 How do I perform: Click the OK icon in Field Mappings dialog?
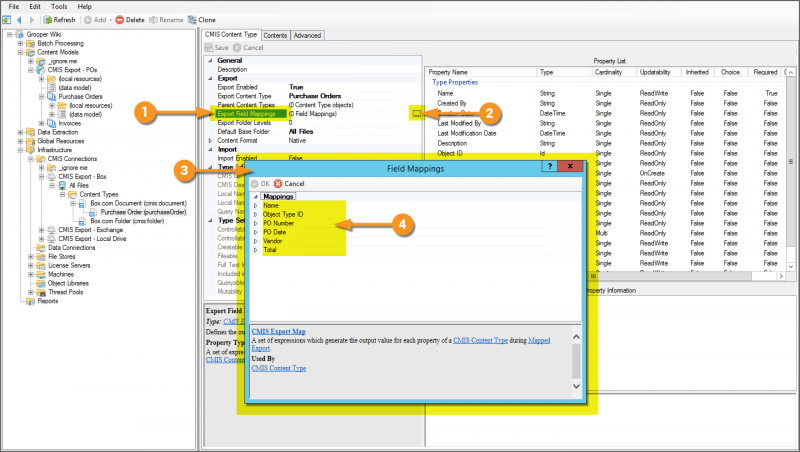click(x=255, y=184)
